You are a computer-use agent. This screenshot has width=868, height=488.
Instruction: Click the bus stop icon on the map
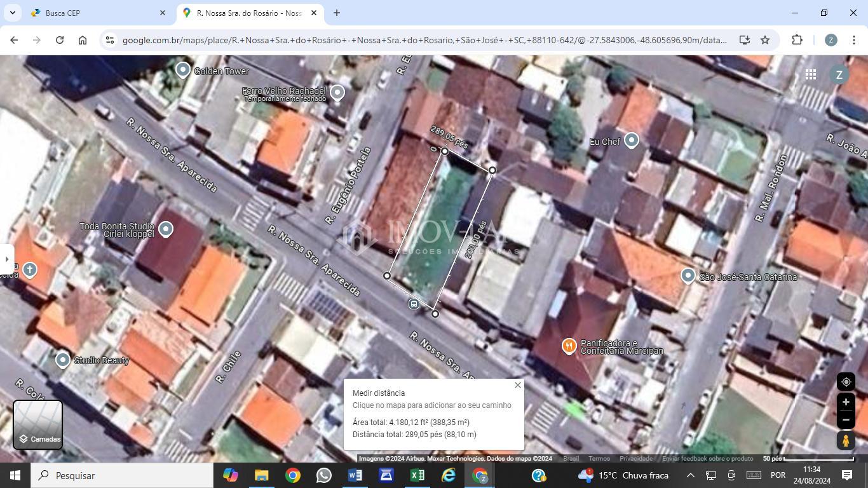pos(414,304)
